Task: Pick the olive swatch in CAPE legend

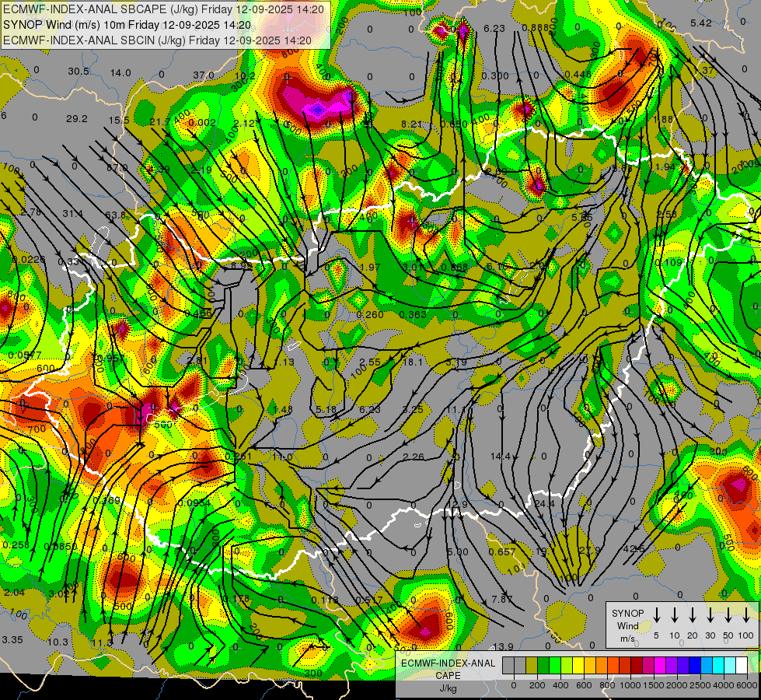Action: pos(532,665)
